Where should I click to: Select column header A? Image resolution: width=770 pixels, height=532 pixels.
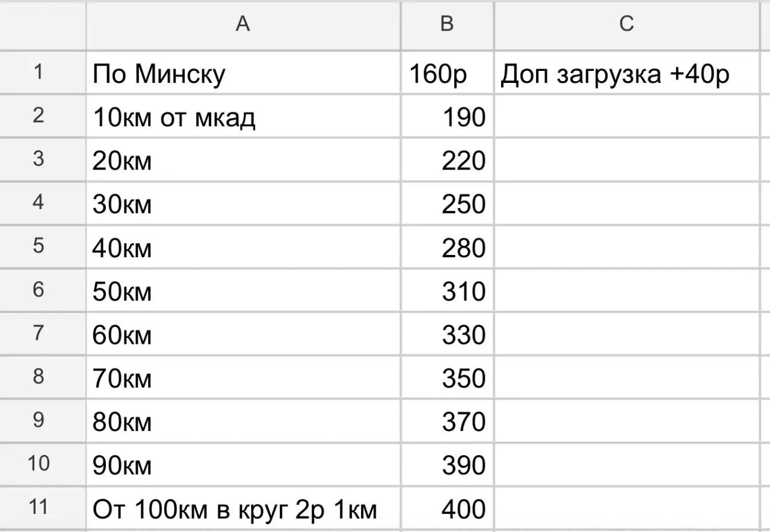243,24
